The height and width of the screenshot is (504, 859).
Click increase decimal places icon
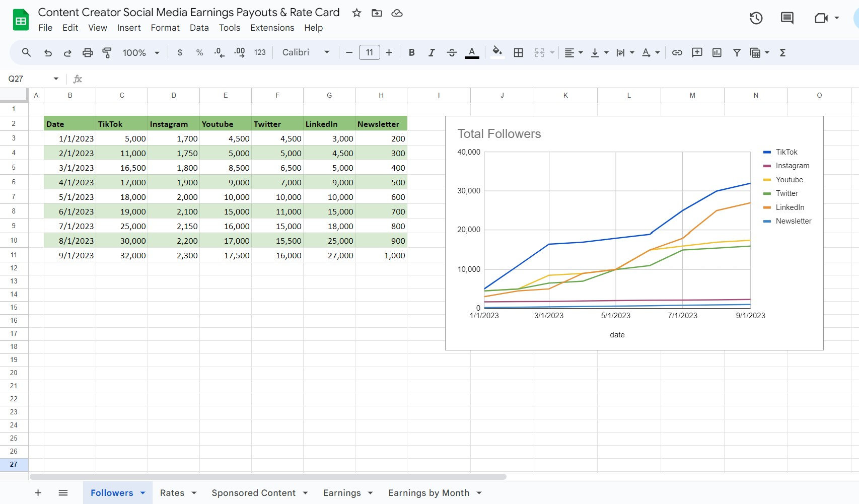point(240,52)
